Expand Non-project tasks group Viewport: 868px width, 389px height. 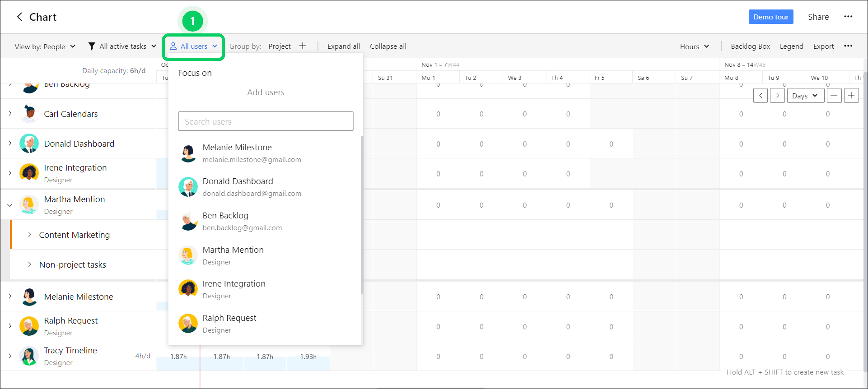pyautogui.click(x=30, y=264)
